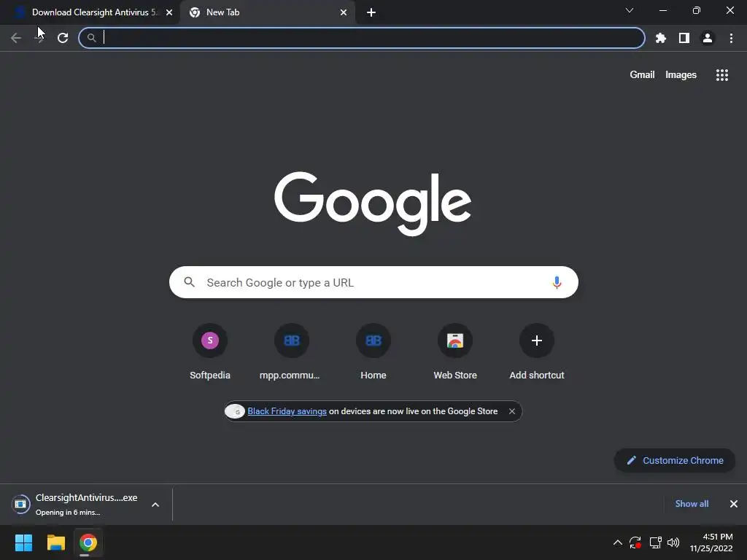747x560 pixels.
Task: Open the Home shortcut
Action: [x=373, y=351]
